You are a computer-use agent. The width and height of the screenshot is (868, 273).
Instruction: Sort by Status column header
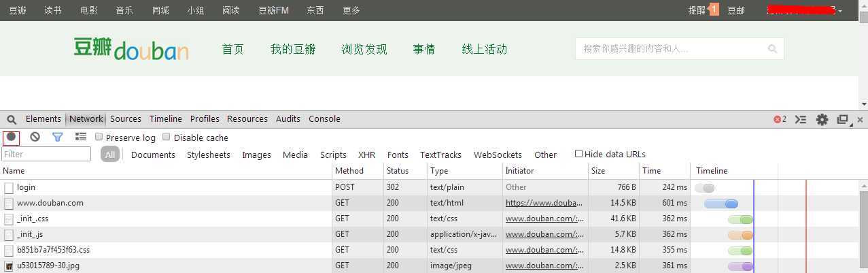pyautogui.click(x=405, y=171)
